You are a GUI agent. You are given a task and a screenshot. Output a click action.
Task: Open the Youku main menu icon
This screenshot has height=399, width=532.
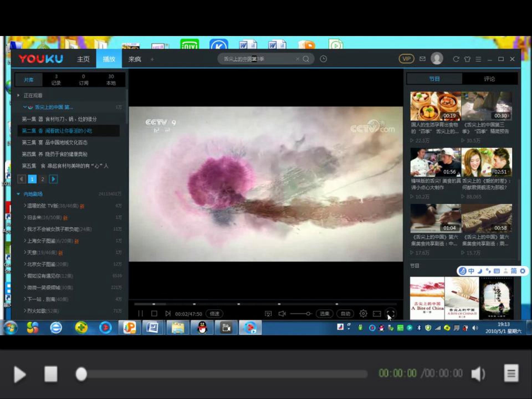(478, 59)
